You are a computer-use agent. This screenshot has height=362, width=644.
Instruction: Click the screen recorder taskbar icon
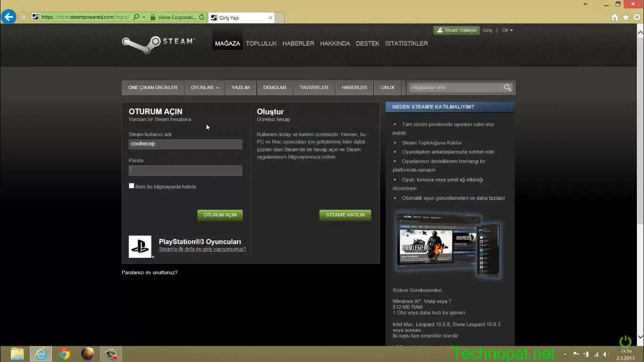(111, 354)
